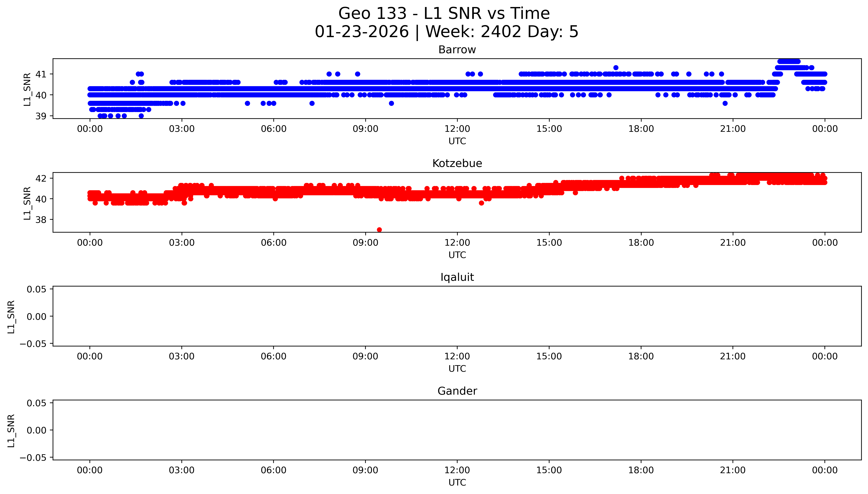Click the 38 y-tick label on Kotzebue plot
Image resolution: width=868 pixels, height=494 pixels.
41,220
